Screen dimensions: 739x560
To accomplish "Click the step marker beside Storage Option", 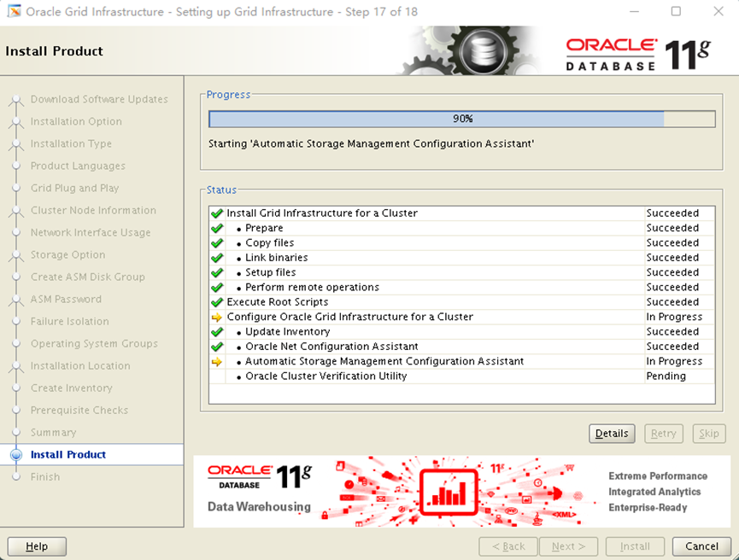I will [x=16, y=254].
